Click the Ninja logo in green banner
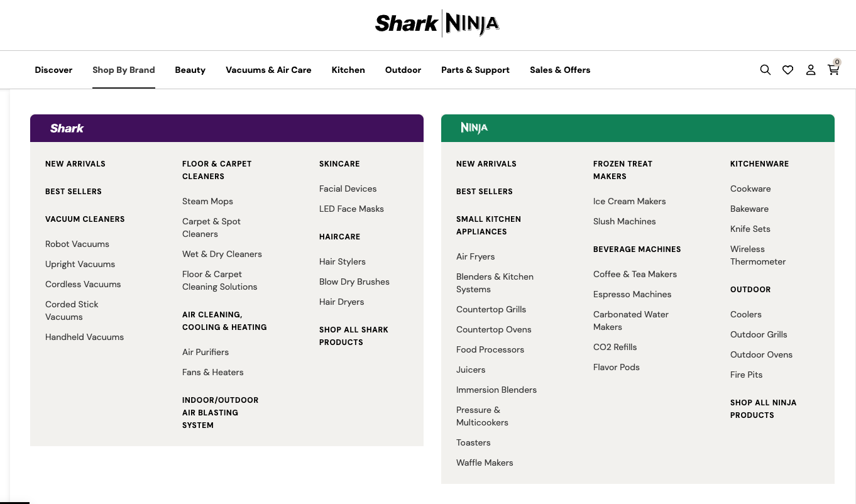Screen dimensions: 856x504 [475, 128]
